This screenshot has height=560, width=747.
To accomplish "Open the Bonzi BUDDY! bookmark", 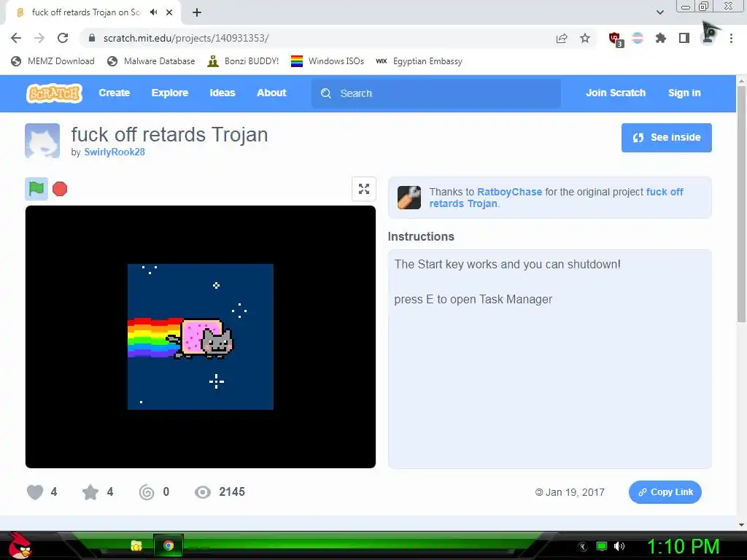I will pos(243,61).
